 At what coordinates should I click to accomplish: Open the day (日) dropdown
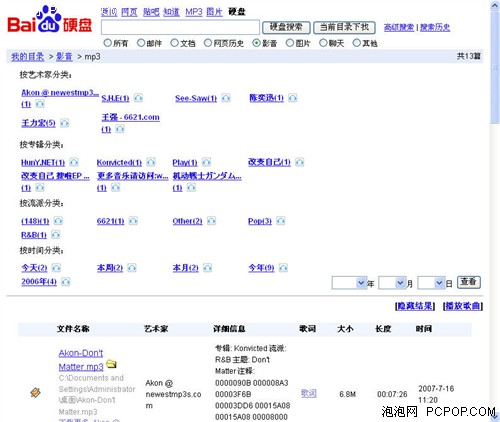pyautogui.click(x=431, y=283)
